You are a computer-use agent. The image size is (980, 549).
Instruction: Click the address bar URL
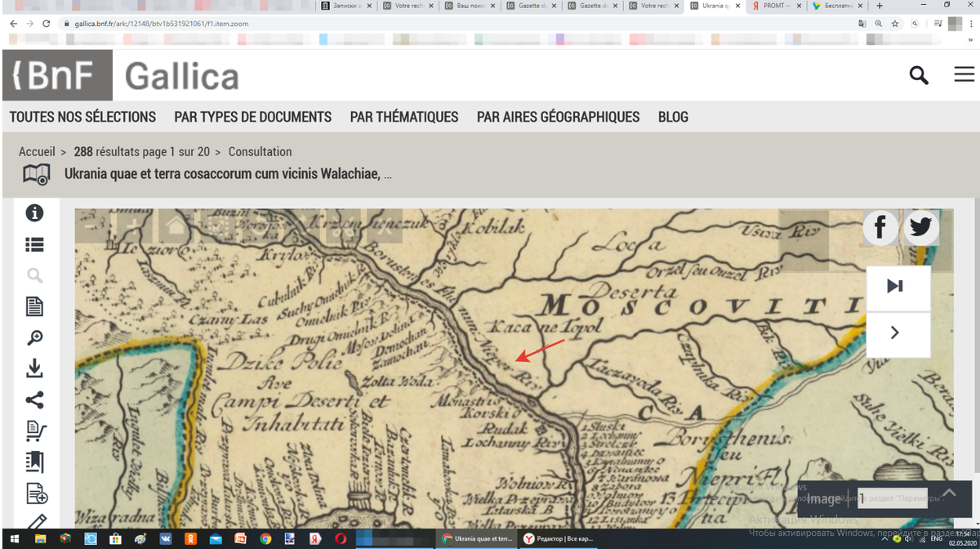point(163,24)
